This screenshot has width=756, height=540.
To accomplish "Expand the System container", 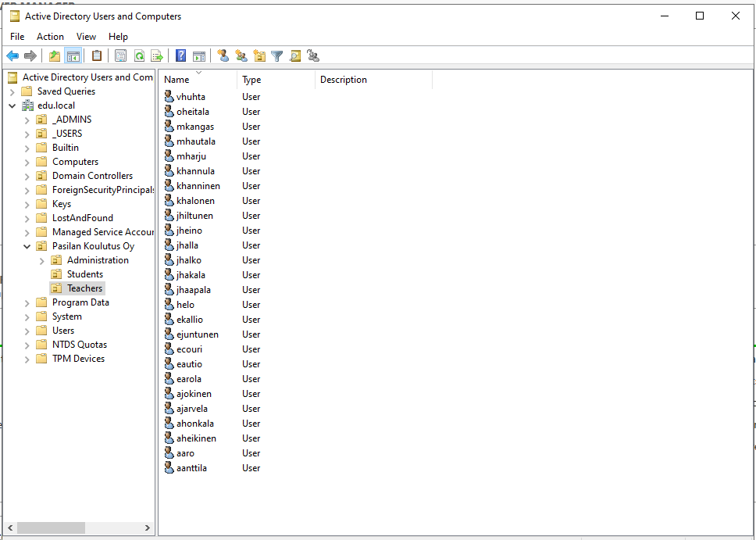I will (27, 316).
